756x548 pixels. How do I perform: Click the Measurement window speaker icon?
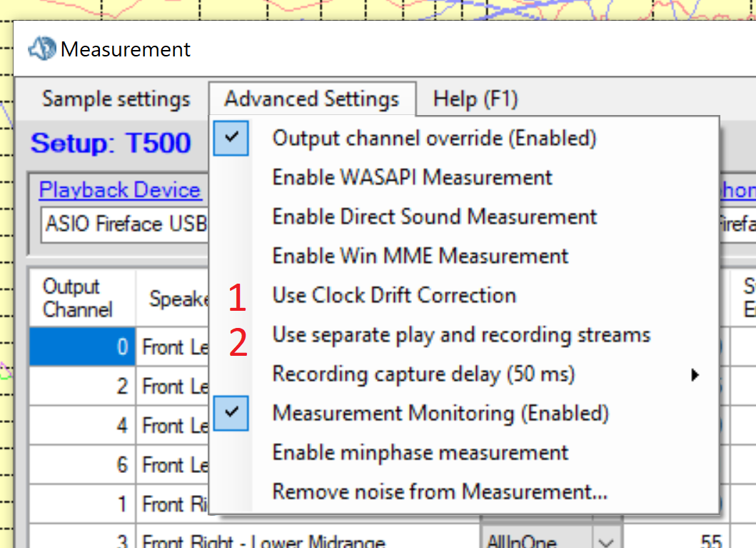click(x=41, y=49)
